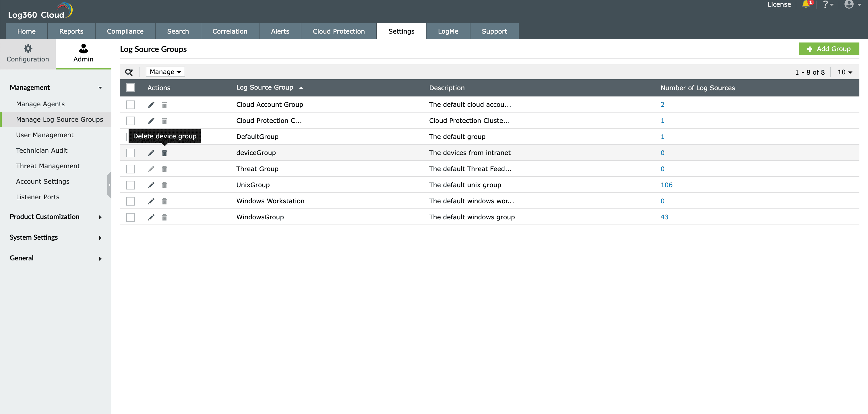Open the Cloud Protection tab

coord(338,31)
